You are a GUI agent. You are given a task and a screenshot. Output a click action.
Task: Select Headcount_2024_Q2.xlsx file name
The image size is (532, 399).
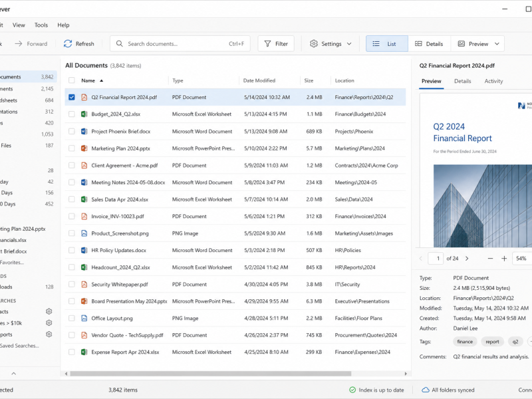[x=120, y=267]
